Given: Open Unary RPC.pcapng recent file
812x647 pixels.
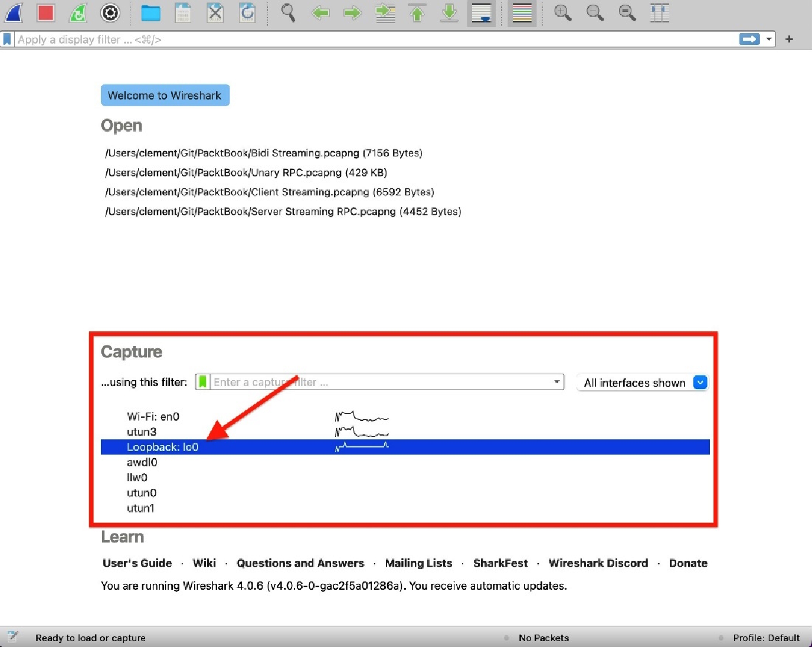Looking at the screenshot, I should (245, 172).
